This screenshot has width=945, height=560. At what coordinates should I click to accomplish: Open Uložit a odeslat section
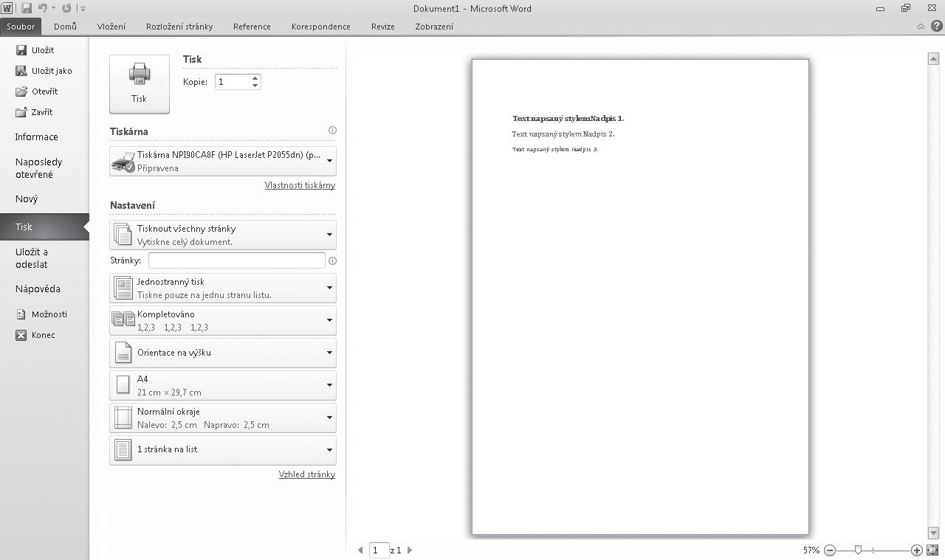(x=32, y=258)
